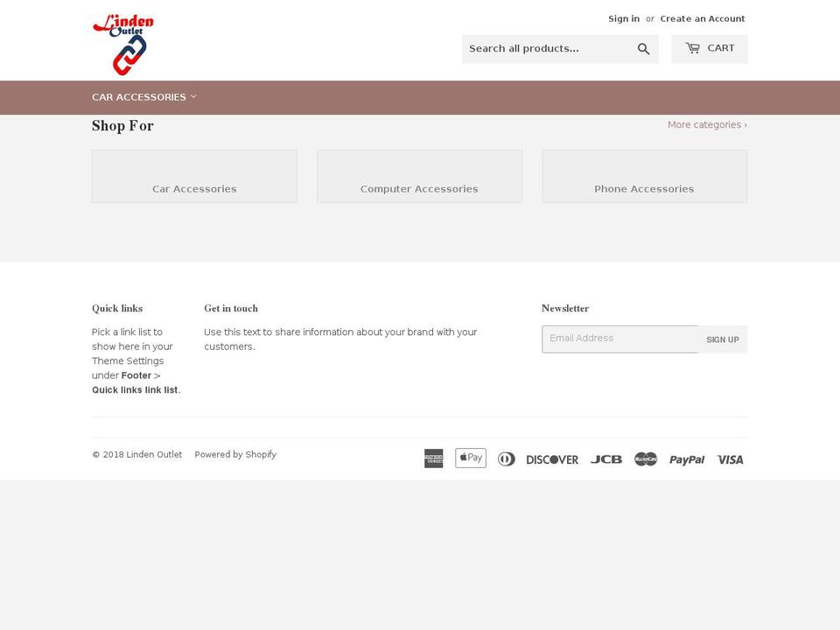Open the Computer Accessories category card
The width and height of the screenshot is (840, 630).
(x=419, y=176)
